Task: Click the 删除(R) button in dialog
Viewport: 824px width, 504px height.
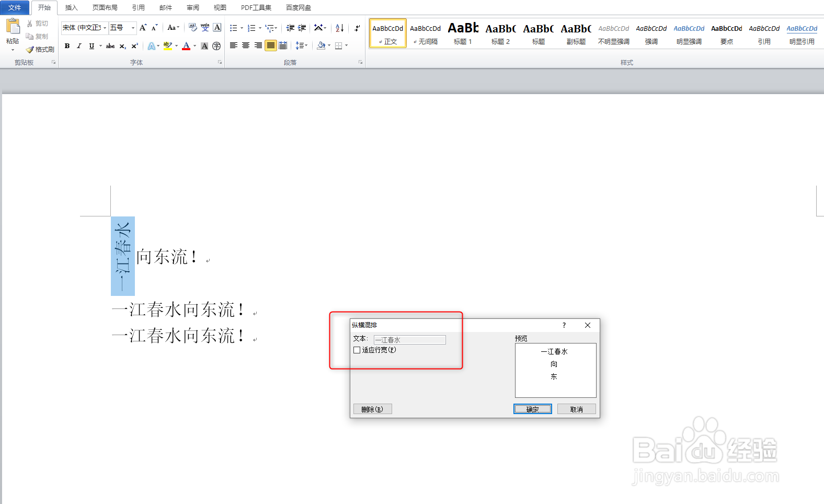Action: tap(373, 409)
